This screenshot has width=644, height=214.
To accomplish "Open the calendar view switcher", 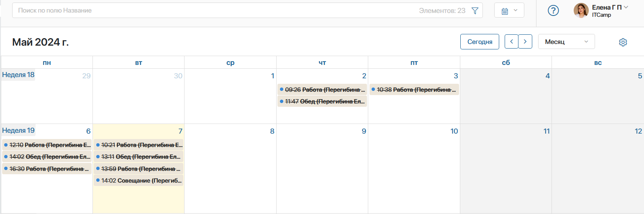I will point(509,10).
